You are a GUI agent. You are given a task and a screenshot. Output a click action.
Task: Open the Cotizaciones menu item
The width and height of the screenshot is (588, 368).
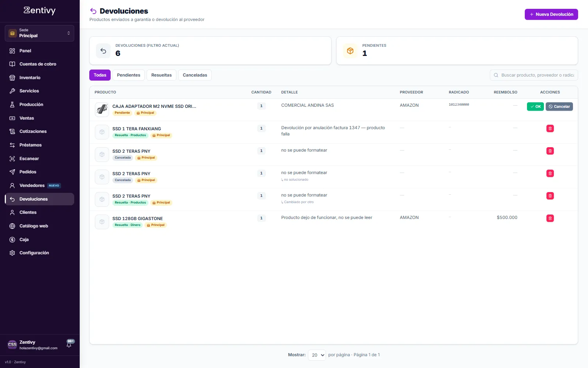point(39,131)
